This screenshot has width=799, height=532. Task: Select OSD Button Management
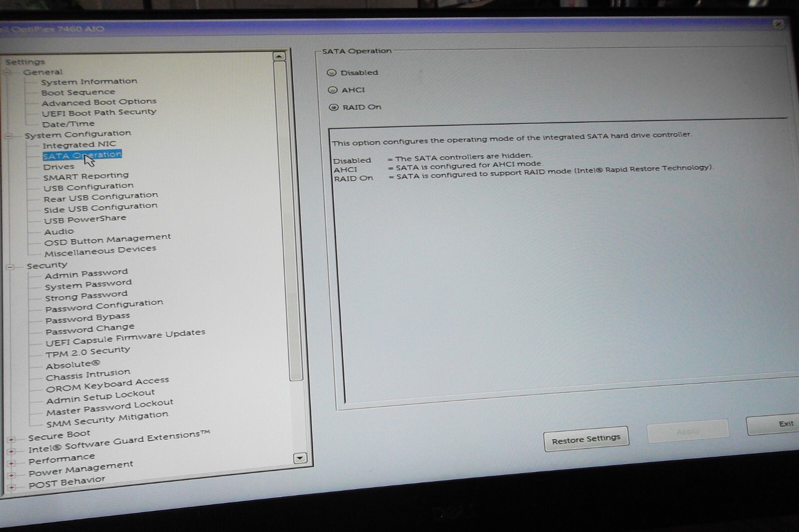pyautogui.click(x=107, y=240)
